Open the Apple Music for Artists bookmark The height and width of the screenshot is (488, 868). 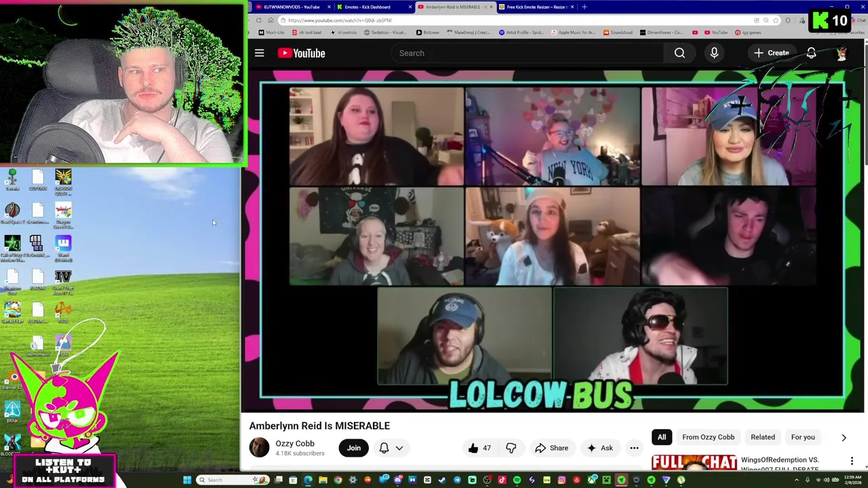[x=574, y=33]
